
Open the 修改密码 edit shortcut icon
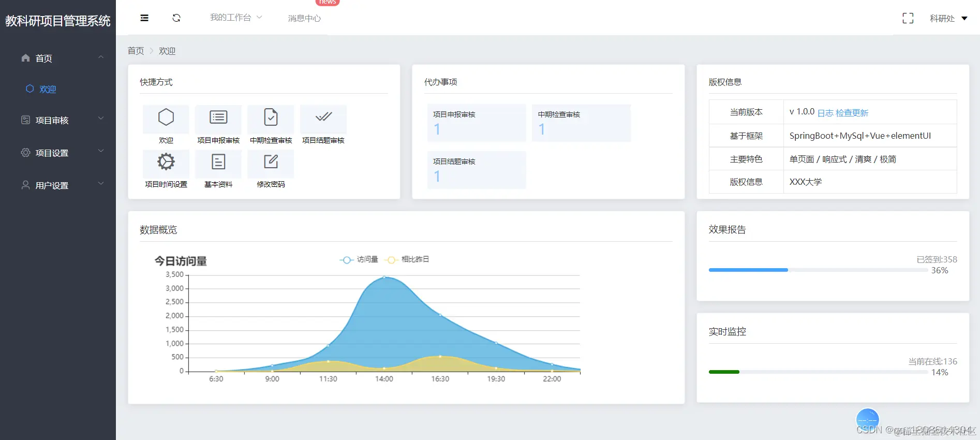click(x=271, y=162)
